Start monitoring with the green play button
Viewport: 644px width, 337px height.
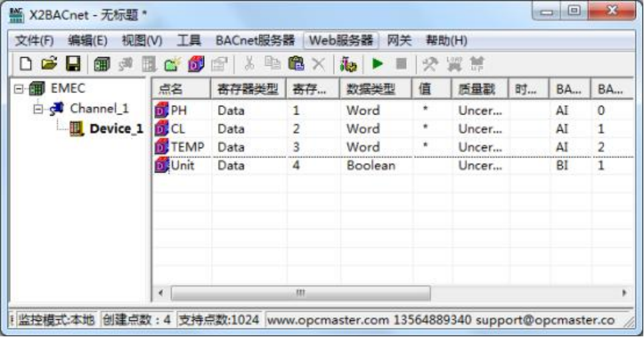click(x=377, y=64)
